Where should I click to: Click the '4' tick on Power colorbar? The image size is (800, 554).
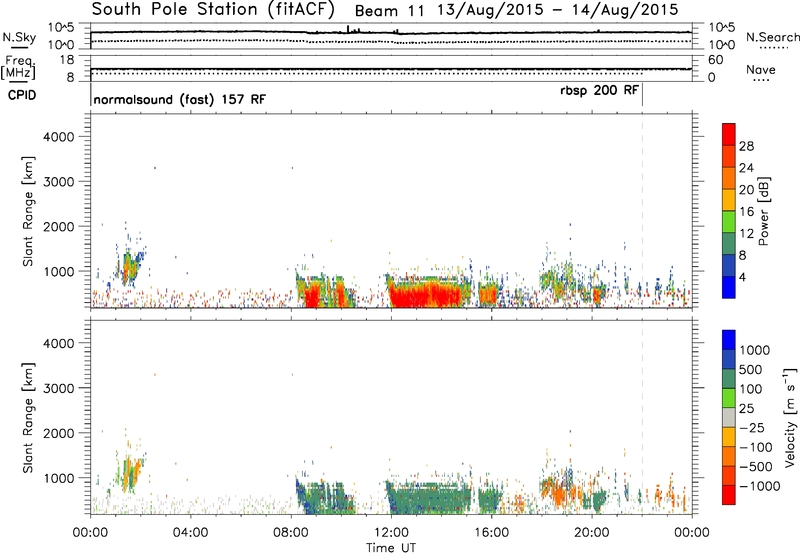pos(742,277)
